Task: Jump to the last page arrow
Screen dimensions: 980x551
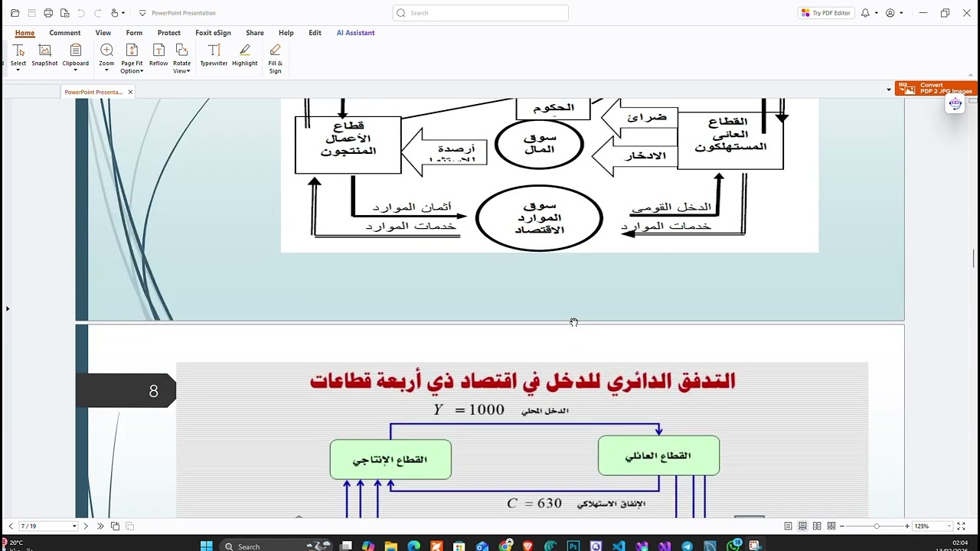Action: tap(100, 526)
